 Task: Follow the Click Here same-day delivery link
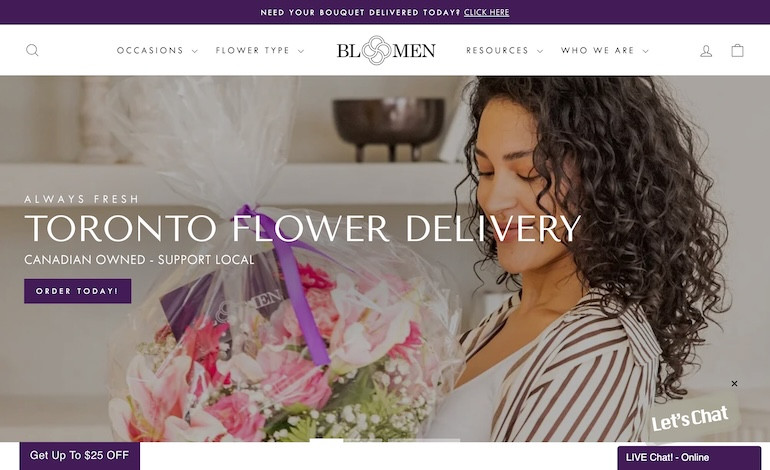coord(486,12)
